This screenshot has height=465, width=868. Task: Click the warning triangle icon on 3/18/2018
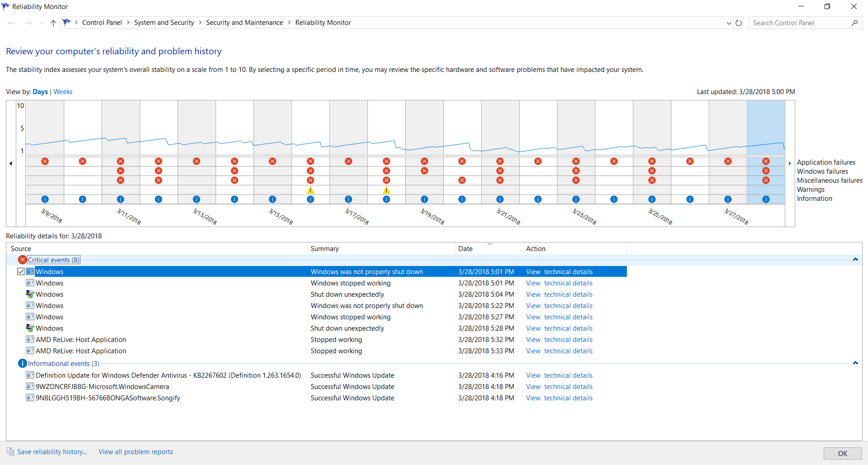coord(386,190)
